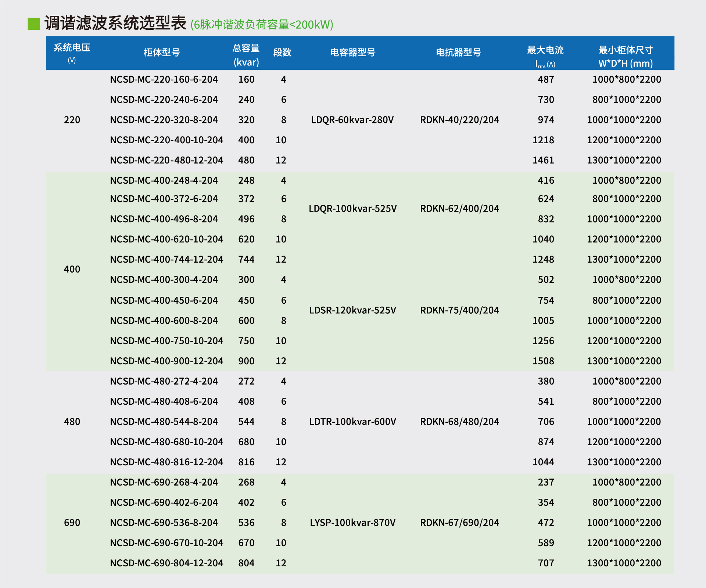Click capacitor model LDTR-100kvar-600V

(353, 422)
